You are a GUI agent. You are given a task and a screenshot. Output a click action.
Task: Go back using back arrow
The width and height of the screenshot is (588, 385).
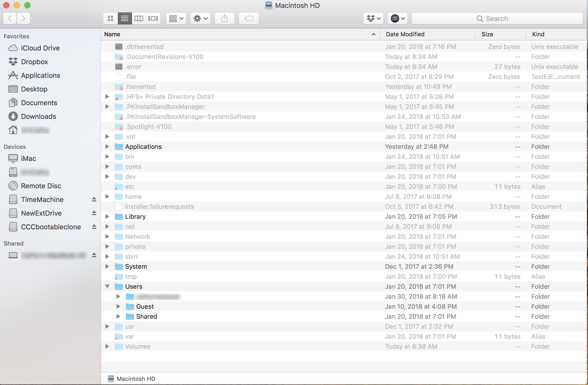pyautogui.click(x=10, y=18)
